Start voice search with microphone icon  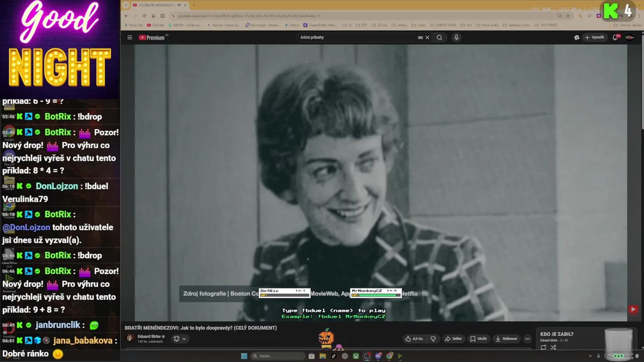(x=456, y=37)
